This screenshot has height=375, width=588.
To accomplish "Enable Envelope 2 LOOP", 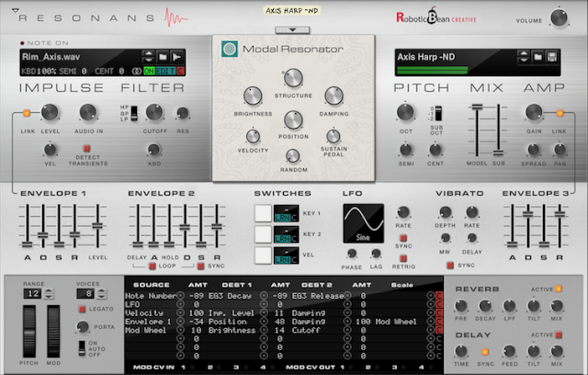I will click(x=153, y=266).
